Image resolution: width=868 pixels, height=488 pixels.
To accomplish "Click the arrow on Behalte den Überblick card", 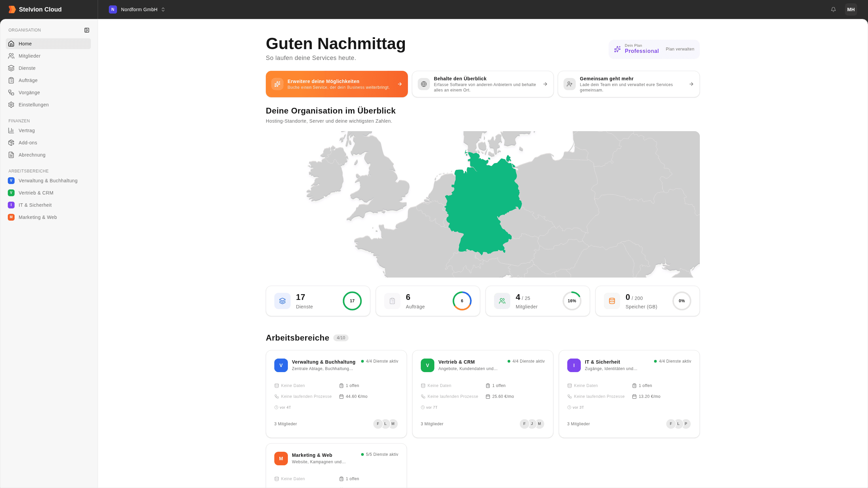I will click(x=545, y=84).
